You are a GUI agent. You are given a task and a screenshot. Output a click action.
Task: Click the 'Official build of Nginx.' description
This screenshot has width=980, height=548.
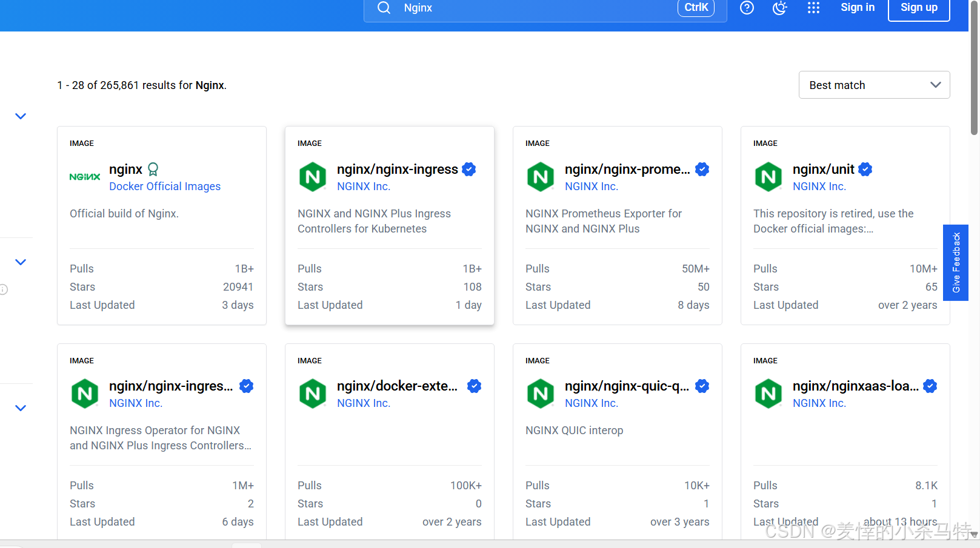click(124, 214)
